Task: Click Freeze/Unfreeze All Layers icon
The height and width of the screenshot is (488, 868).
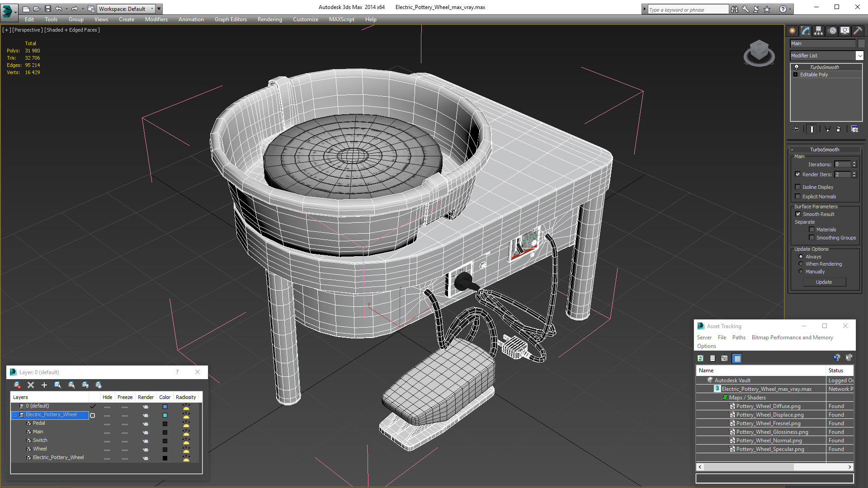Action: 99,385
